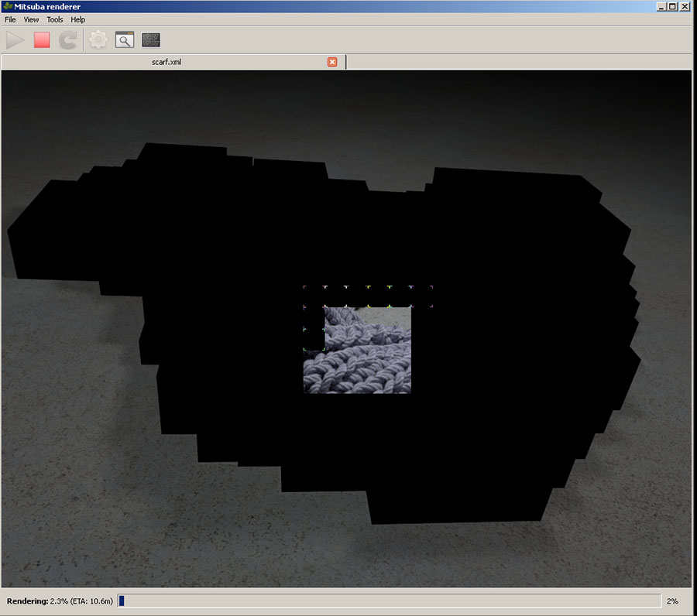
Task: Open the View menu
Action: pyautogui.click(x=31, y=19)
